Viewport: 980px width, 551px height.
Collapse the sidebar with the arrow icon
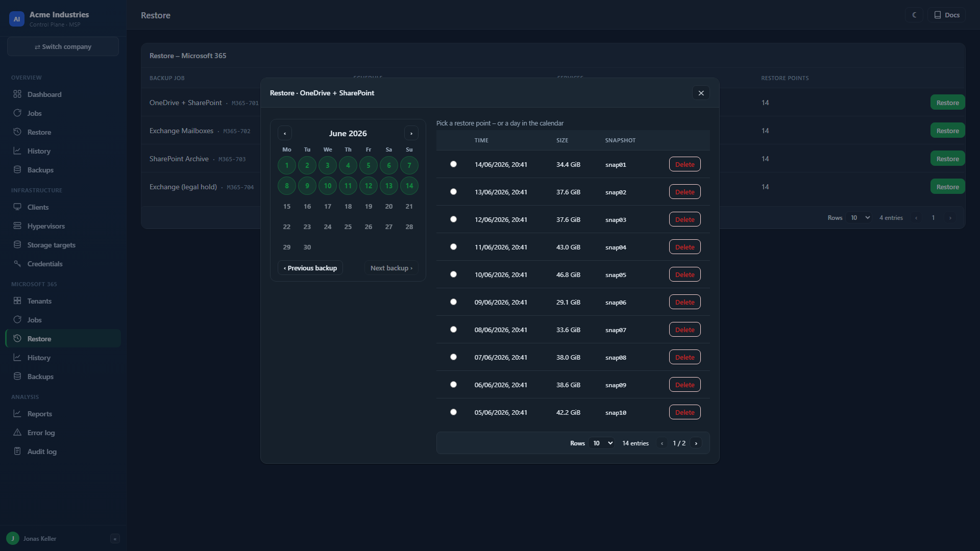pos(115,539)
